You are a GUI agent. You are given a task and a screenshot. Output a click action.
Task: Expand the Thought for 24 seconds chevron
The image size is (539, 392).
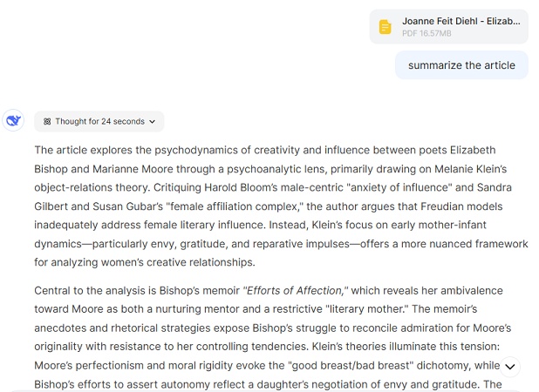tap(153, 122)
